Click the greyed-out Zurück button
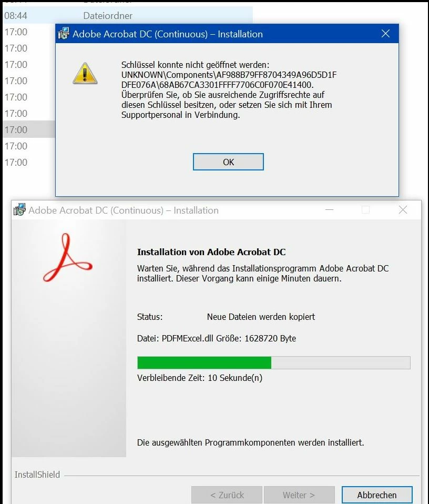Screen dimensions: 429x504 [227, 495]
